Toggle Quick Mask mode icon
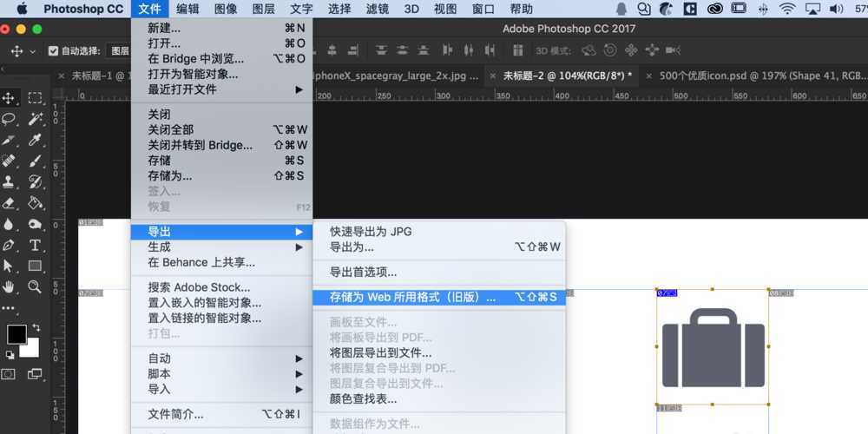This screenshot has height=434, width=868. pos(10,374)
